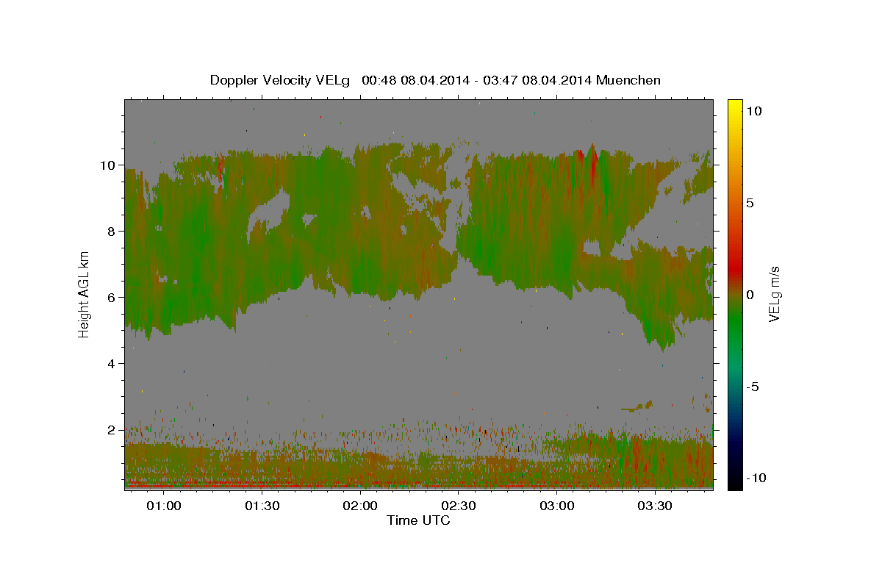Click the '02:00' time tick label
Viewport: 882px width, 588px height.
(x=360, y=506)
